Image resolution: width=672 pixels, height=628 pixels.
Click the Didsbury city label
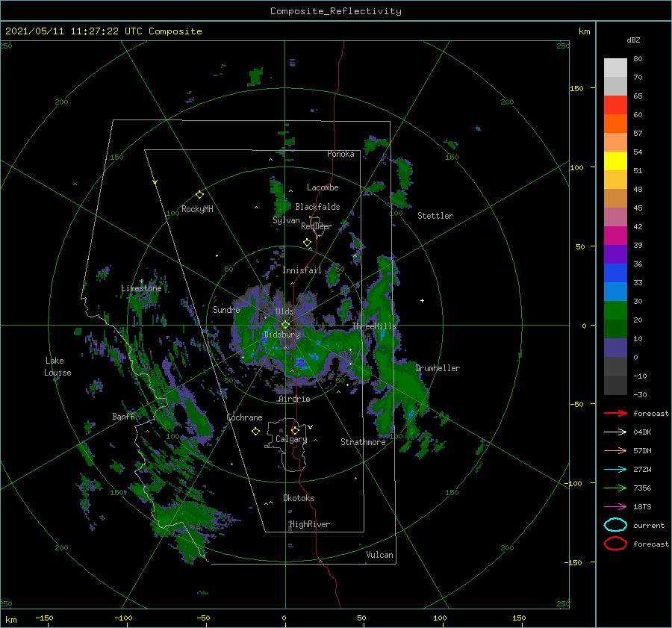click(281, 335)
